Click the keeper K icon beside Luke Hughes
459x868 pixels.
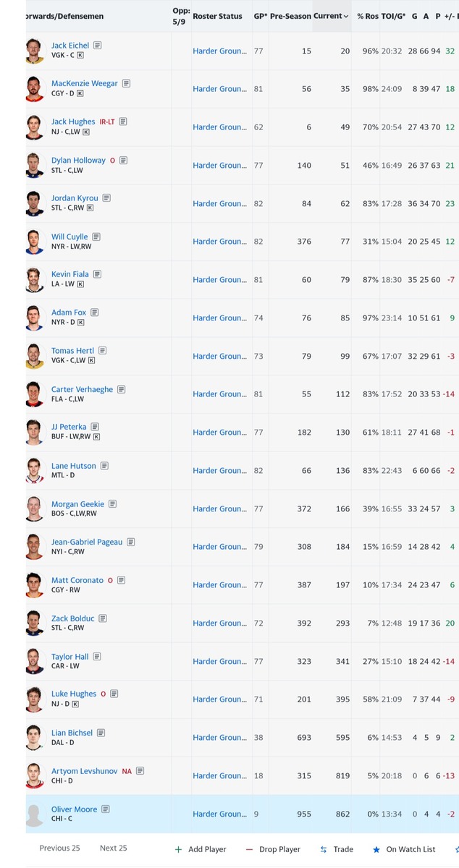(x=75, y=704)
